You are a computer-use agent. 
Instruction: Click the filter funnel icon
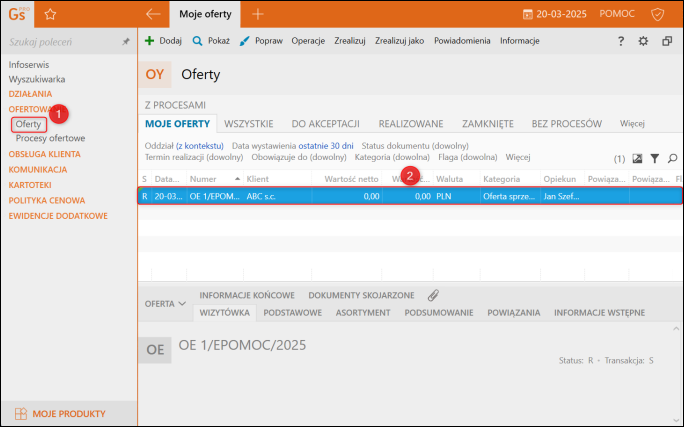pos(655,158)
